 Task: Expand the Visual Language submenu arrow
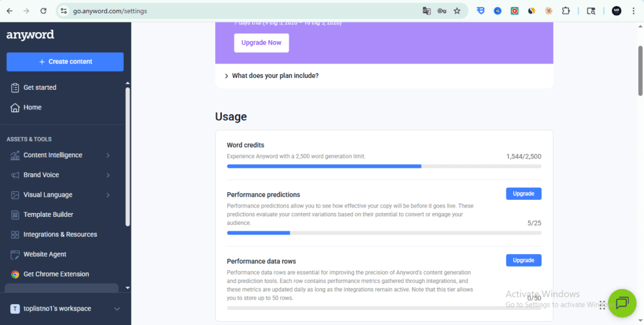[108, 195]
